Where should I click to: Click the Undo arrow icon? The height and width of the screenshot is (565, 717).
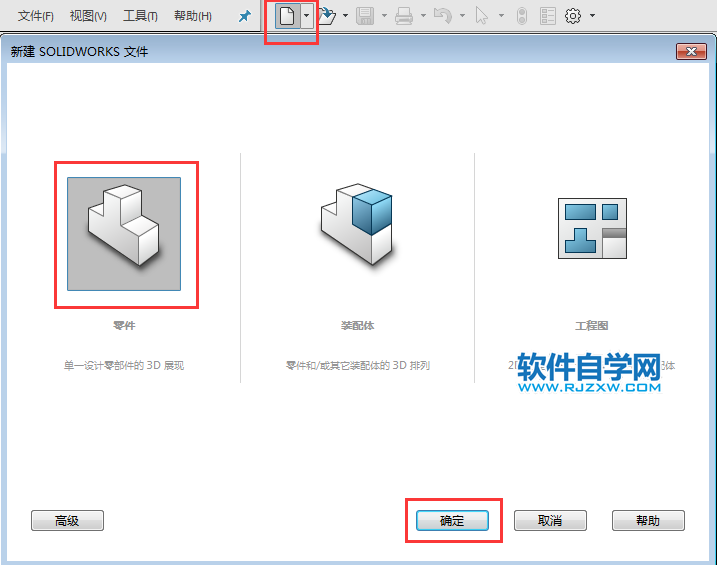click(443, 16)
